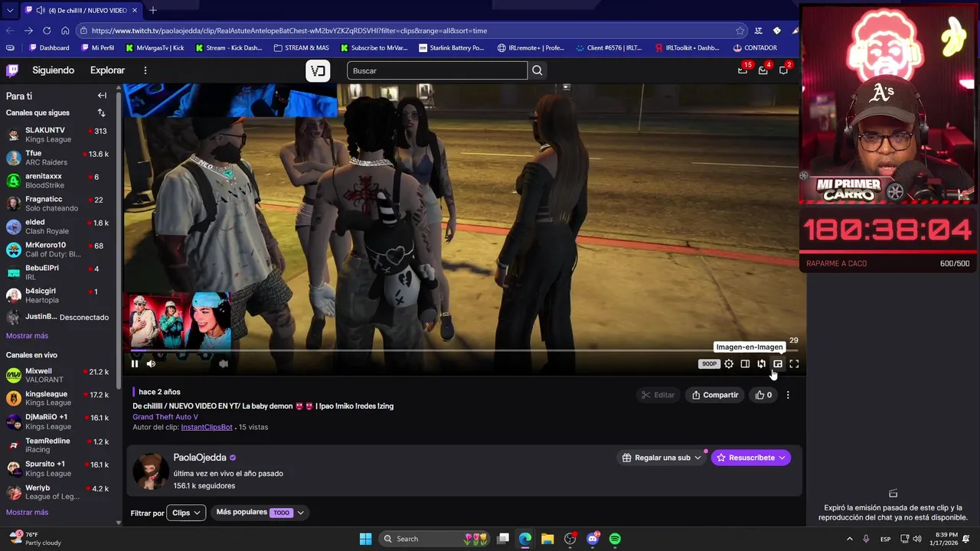
Task: Open the player settings gear
Action: (x=729, y=364)
